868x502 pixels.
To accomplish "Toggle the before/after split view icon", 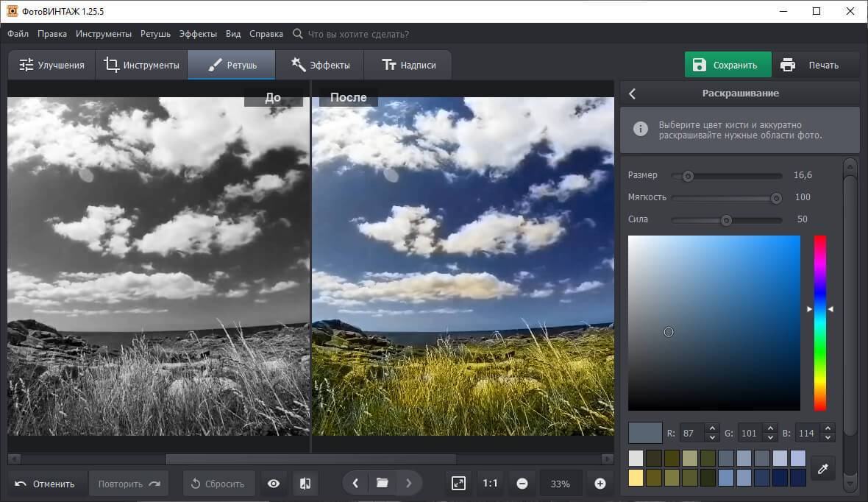I will coord(305,484).
